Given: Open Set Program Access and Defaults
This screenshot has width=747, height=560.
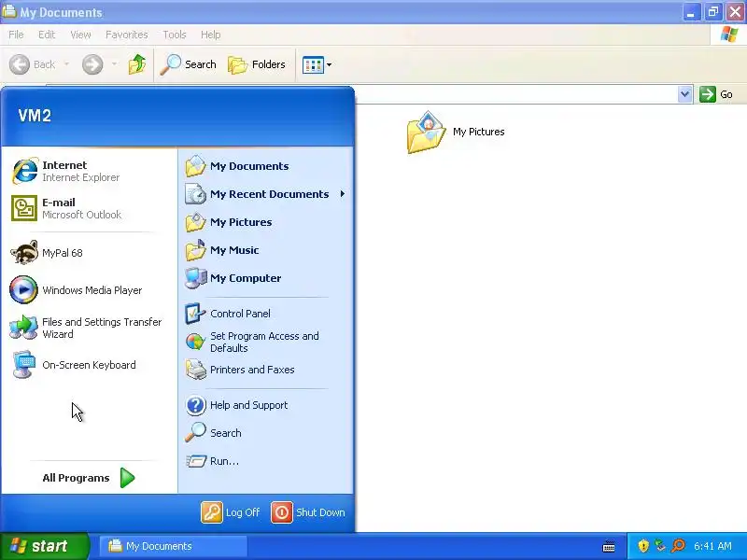Looking at the screenshot, I should [x=266, y=342].
